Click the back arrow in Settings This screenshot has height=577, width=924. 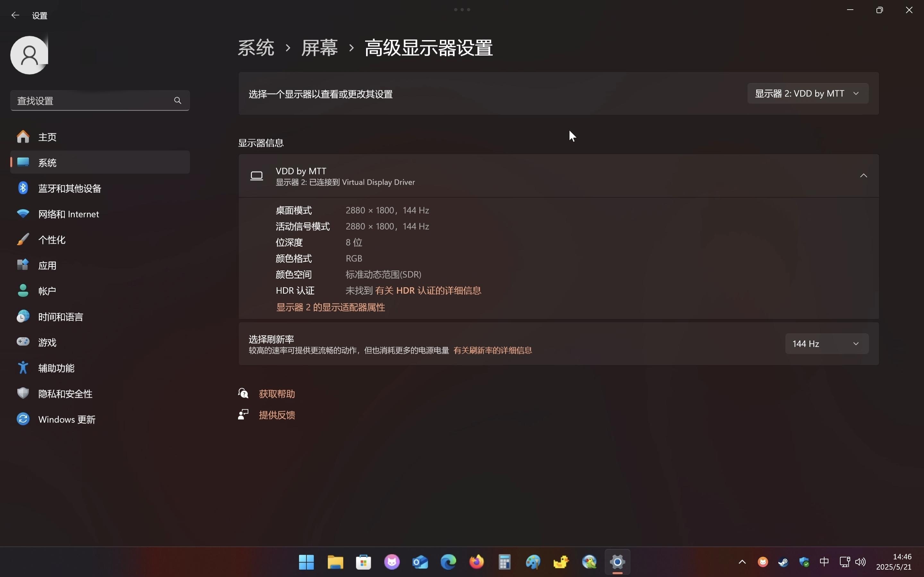click(15, 15)
